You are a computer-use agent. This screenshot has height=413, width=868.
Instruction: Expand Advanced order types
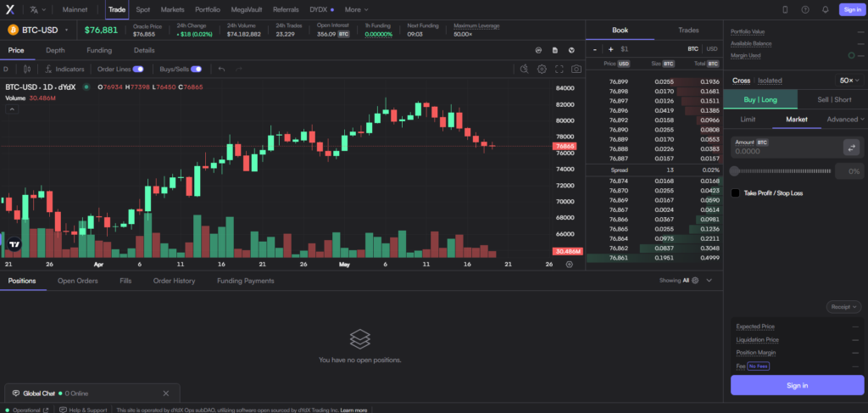coord(845,119)
